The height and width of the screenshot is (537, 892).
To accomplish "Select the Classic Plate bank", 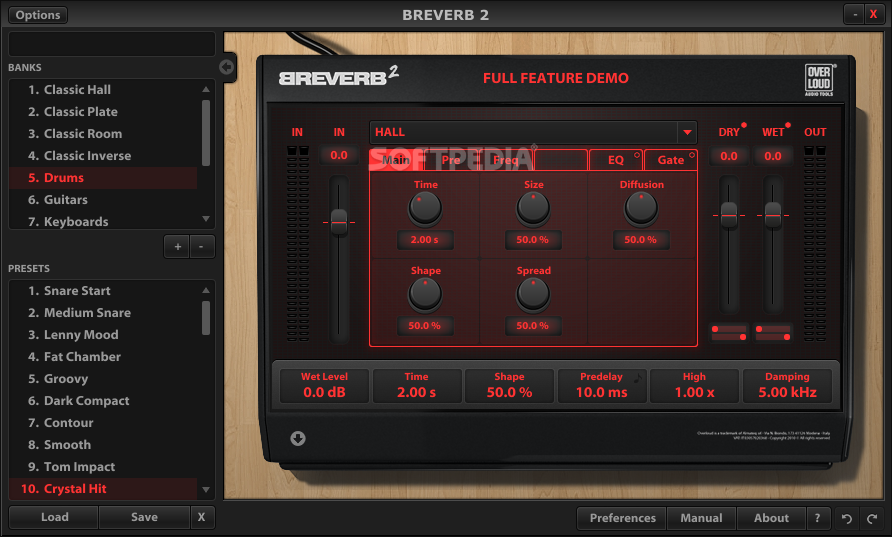I will tap(103, 111).
